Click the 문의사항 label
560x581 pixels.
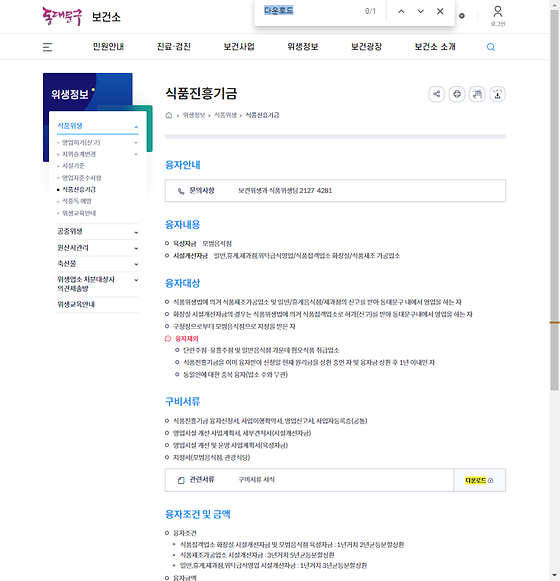[x=202, y=190]
